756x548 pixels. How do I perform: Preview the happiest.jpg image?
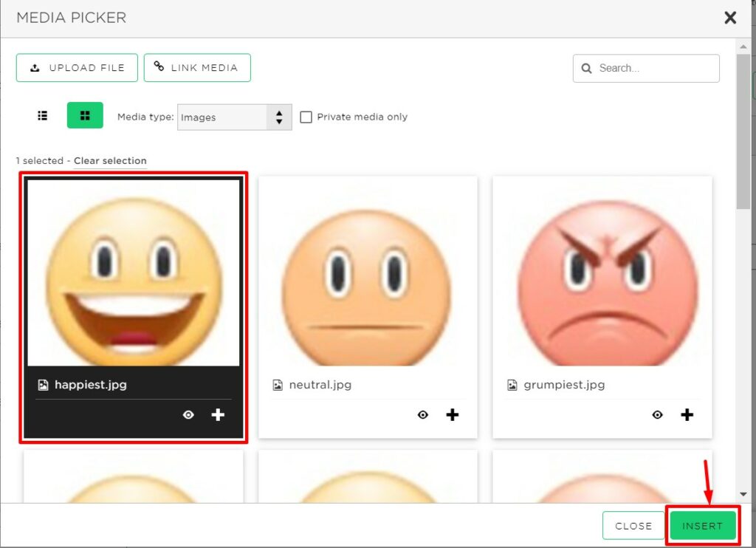coord(188,415)
